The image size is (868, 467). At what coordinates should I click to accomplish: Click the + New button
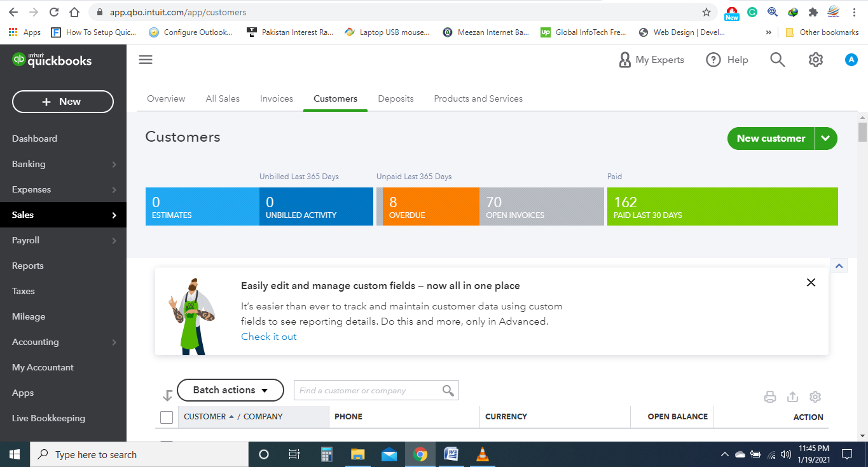(63, 102)
